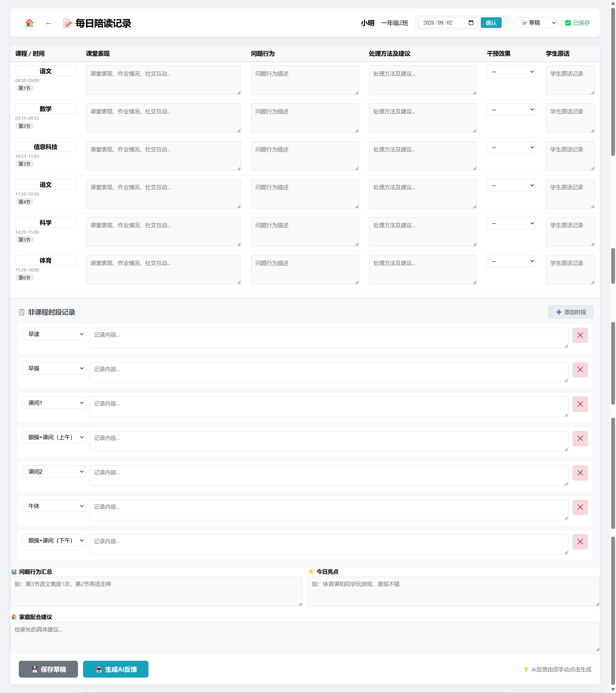Open 干预效果 dropdown for 信息科技

511,148
